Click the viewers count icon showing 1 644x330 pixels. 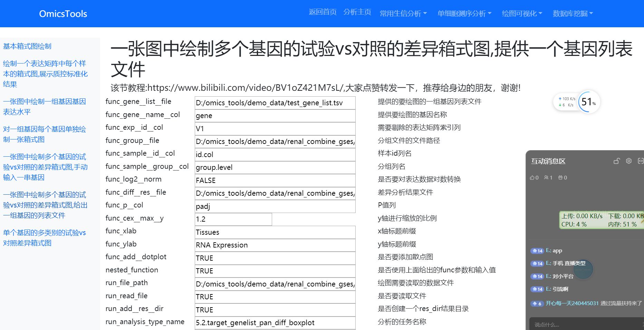pyautogui.click(x=546, y=177)
